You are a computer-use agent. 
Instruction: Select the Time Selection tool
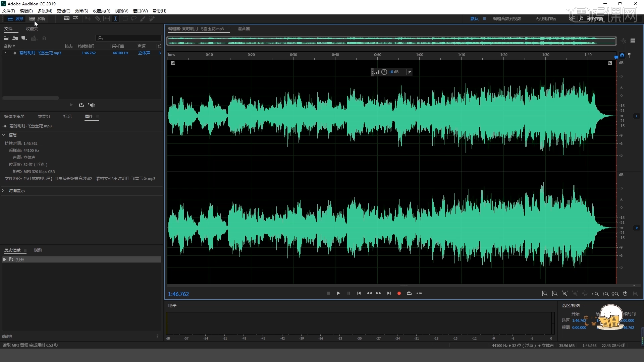coord(115,19)
